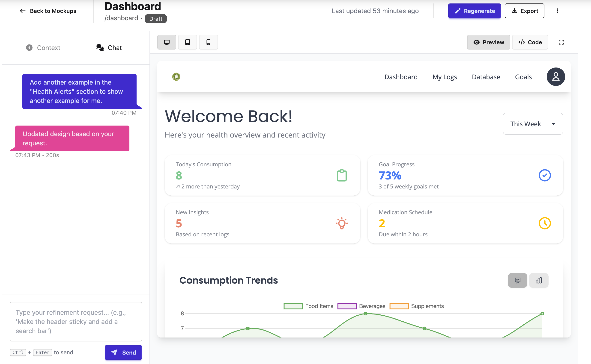Screen dimensions: 591x364
Task: Open the three-dot overflow menu
Action: tap(557, 11)
